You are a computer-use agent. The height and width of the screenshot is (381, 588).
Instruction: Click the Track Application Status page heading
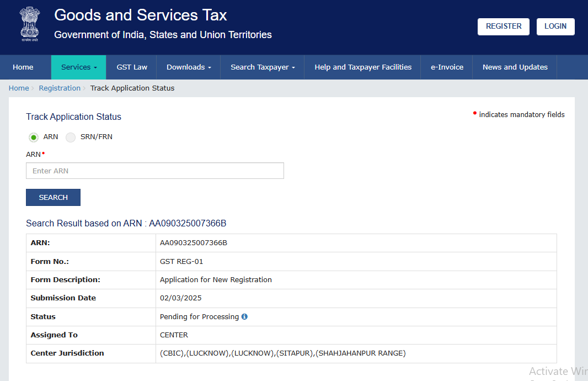point(73,117)
